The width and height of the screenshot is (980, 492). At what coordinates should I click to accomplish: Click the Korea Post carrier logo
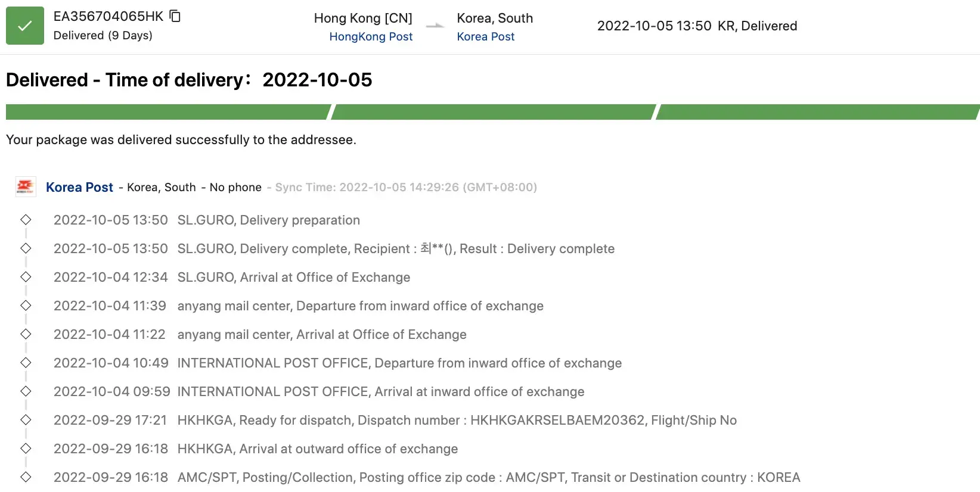pyautogui.click(x=26, y=186)
